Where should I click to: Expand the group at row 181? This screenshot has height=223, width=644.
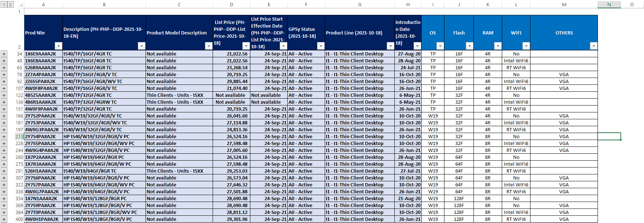(x=4, y=123)
